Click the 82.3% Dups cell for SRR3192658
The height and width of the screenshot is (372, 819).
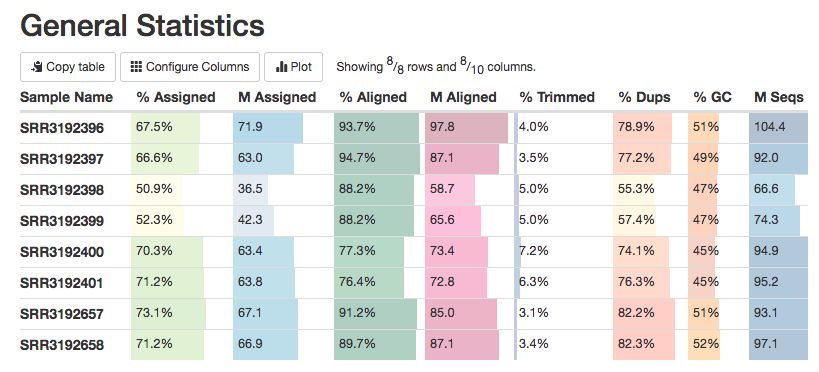coord(644,345)
